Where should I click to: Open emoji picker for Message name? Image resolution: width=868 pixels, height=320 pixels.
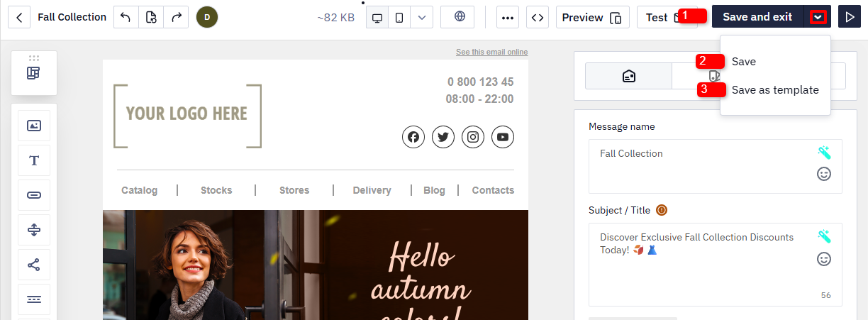click(824, 174)
